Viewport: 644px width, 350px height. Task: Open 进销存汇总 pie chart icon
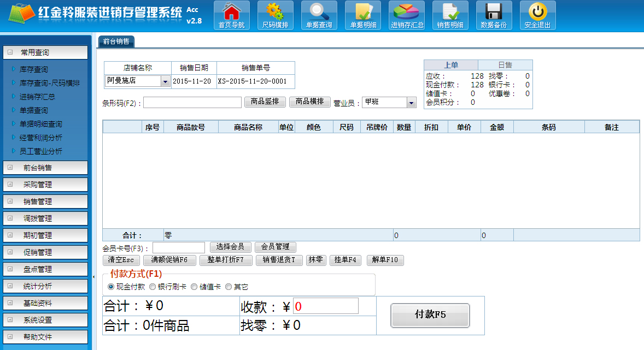click(407, 15)
